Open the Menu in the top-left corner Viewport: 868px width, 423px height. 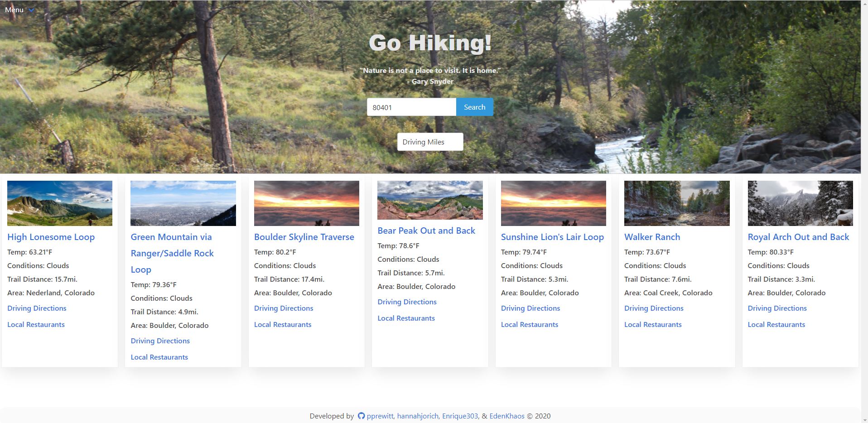pyautogui.click(x=14, y=9)
